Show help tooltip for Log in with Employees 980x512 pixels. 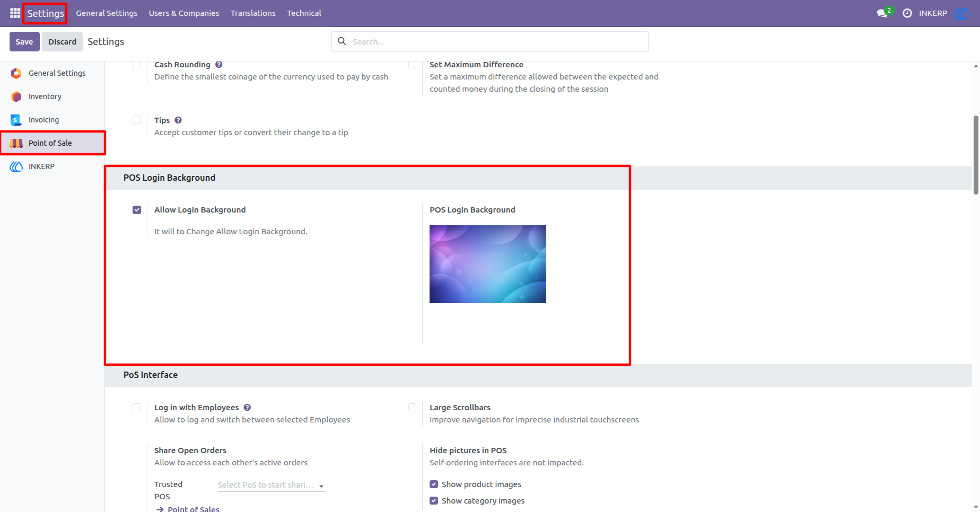247,408
